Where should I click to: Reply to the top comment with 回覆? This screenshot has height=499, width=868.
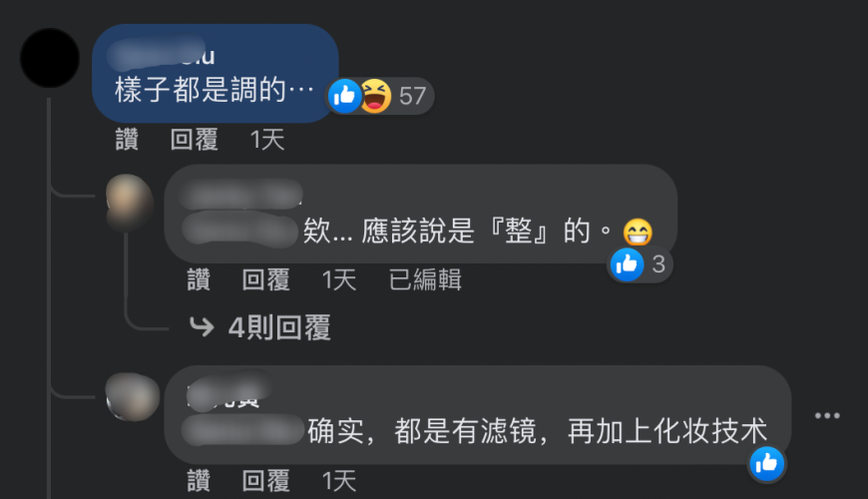tap(195, 140)
